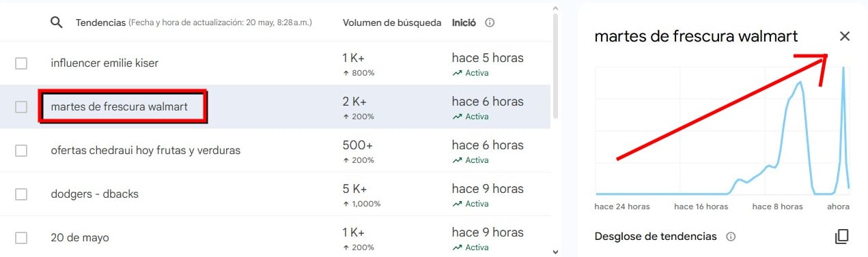Close the martes de frescura walmart panel
868x257 pixels.
(845, 36)
